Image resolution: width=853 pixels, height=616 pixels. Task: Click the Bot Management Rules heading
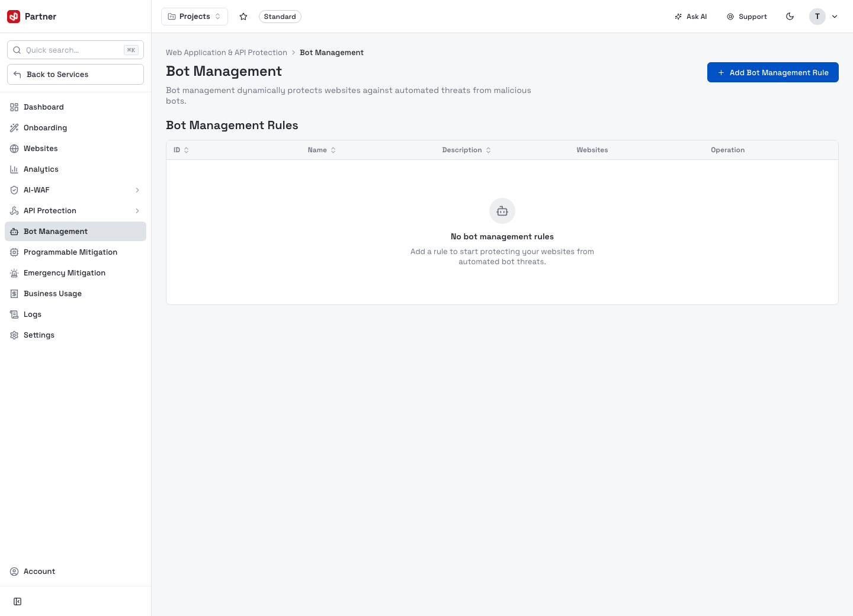[x=232, y=125]
